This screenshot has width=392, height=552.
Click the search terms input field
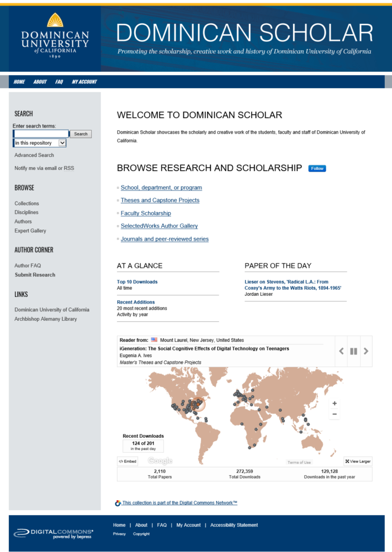[41, 134]
